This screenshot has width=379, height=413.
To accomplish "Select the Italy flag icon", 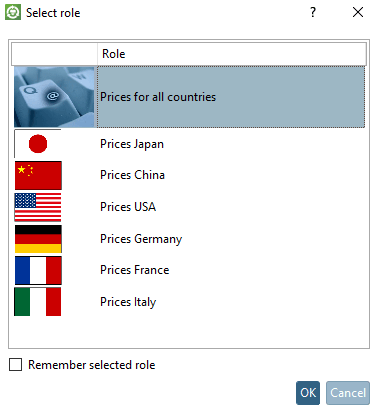I will coord(38,302).
